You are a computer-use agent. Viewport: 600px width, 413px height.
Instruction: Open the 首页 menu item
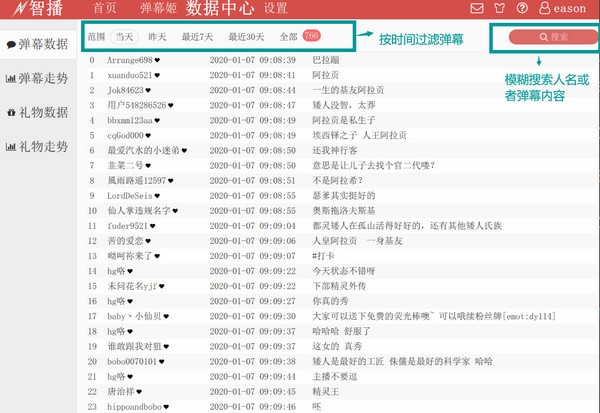[x=104, y=9]
